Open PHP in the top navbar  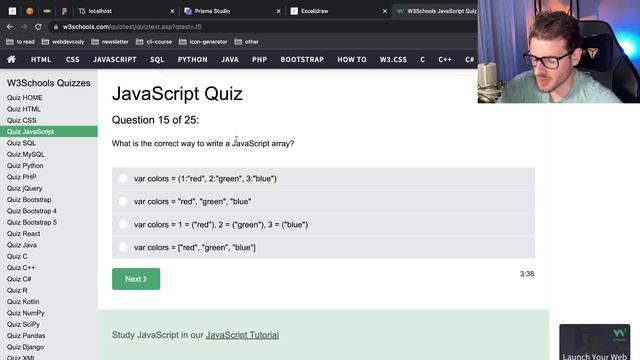(260, 60)
